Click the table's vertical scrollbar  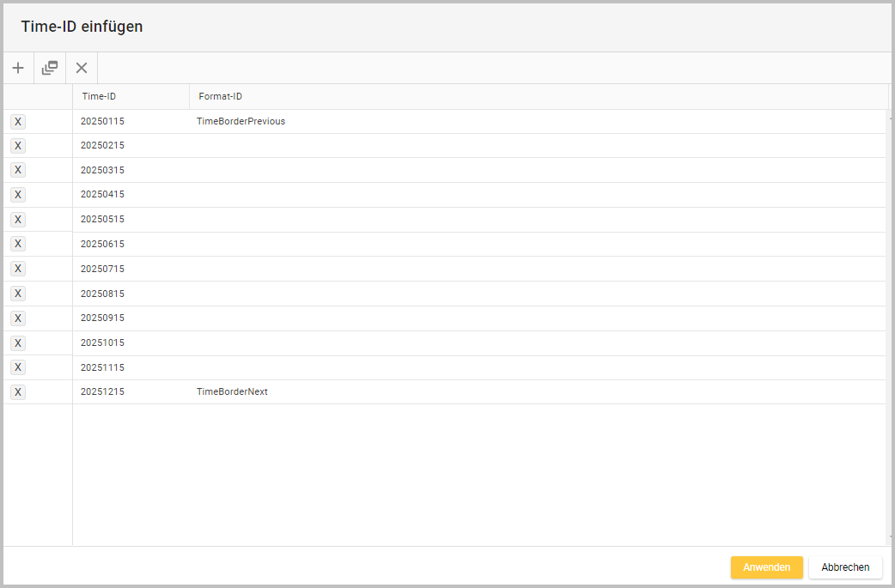coord(890,326)
